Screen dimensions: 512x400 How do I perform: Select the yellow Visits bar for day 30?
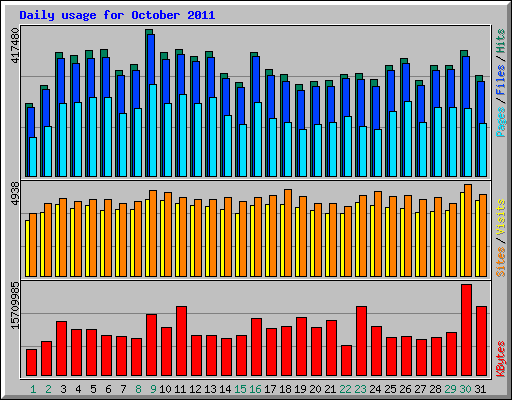pyautogui.click(x=462, y=234)
